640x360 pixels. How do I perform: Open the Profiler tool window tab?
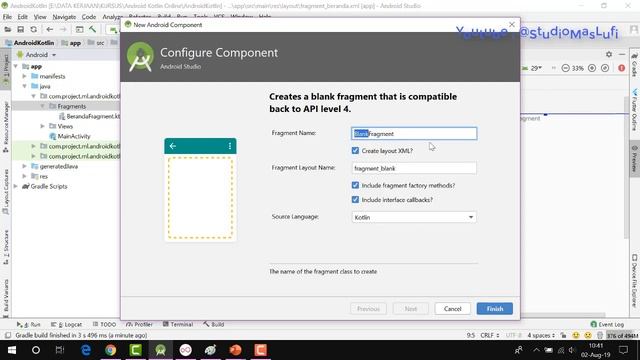click(140, 324)
